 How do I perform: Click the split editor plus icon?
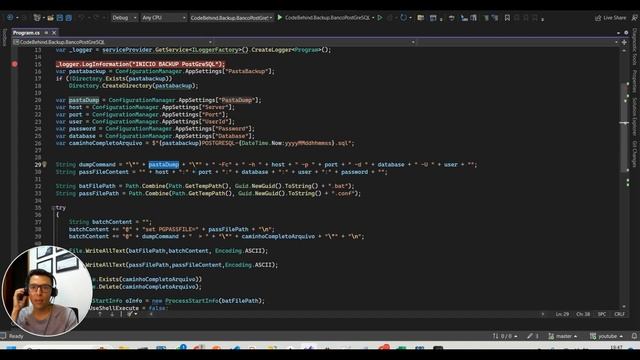624,42
